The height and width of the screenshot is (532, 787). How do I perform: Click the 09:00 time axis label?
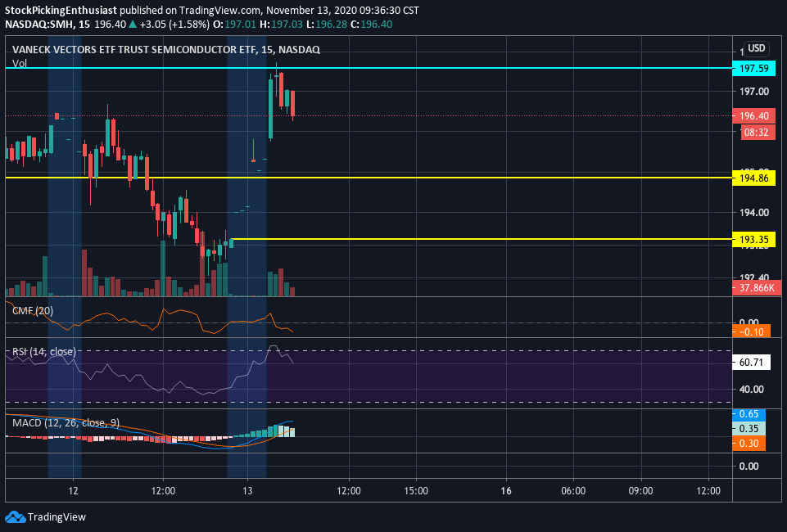[x=641, y=490]
